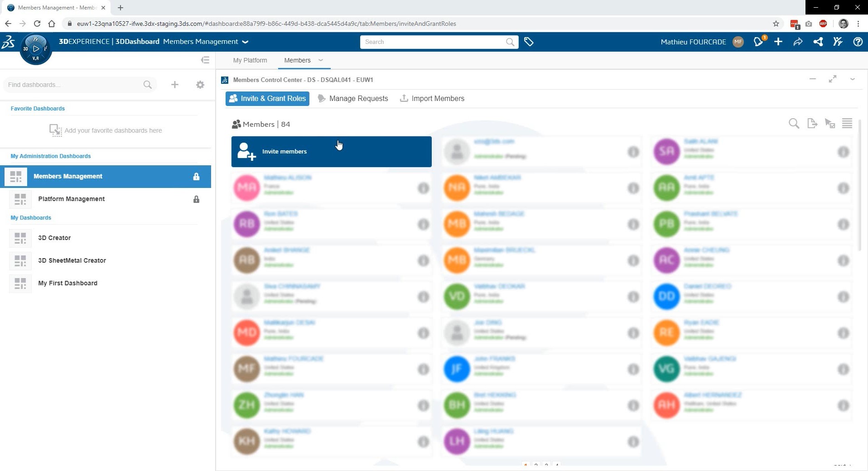
Task: Click the plus icon to add content
Action: [778, 42]
